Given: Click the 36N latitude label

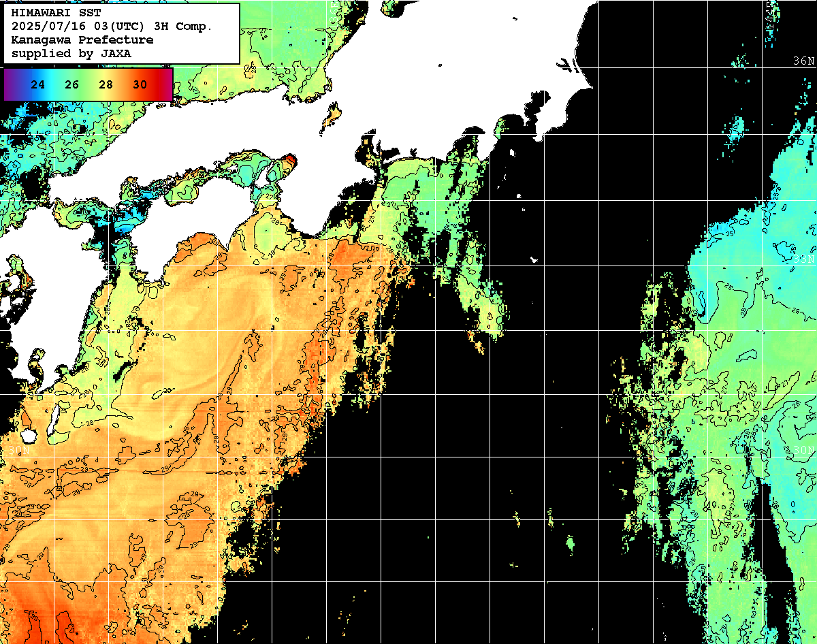Looking at the screenshot, I should (803, 61).
